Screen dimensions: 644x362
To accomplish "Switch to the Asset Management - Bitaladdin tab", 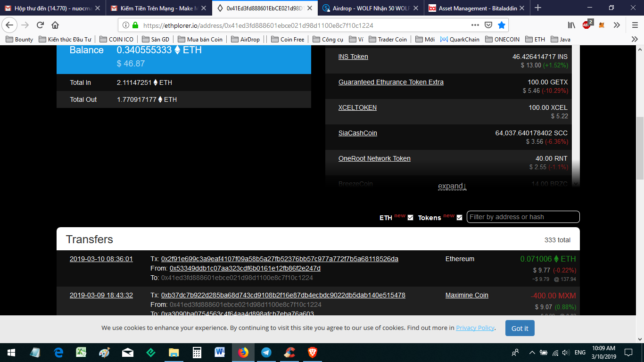I will point(478,8).
